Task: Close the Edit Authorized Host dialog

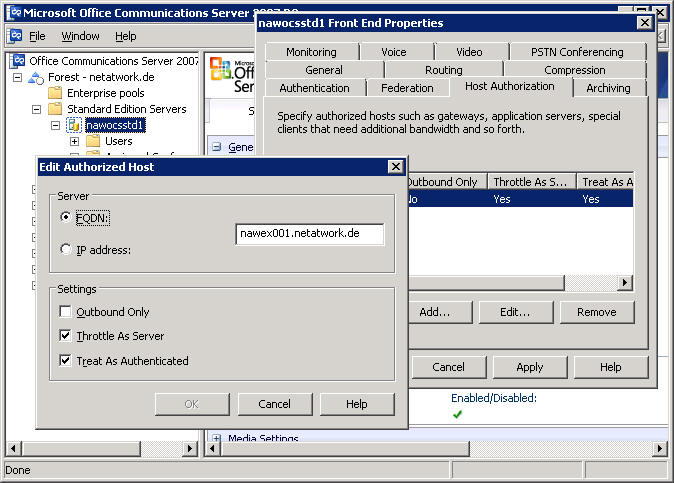Action: tap(396, 167)
